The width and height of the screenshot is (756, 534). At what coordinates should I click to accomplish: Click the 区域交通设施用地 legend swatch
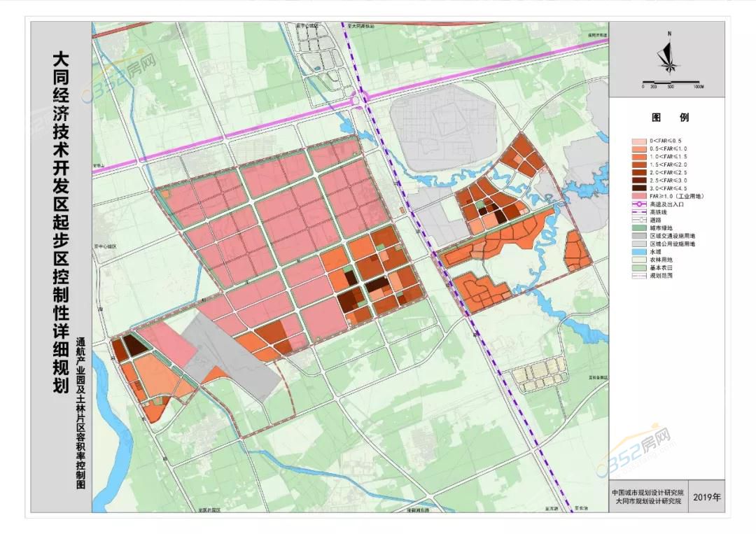click(x=640, y=236)
